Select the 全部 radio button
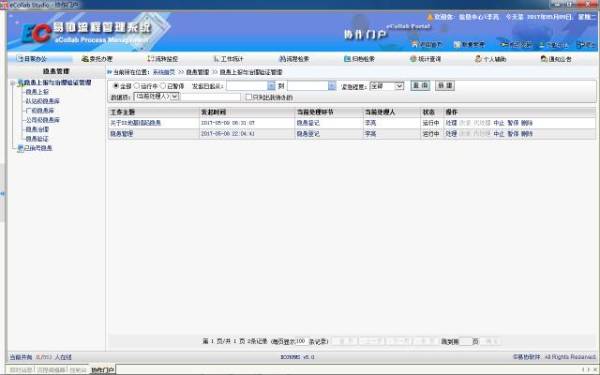Viewport: 600px width, 375px height. point(116,86)
